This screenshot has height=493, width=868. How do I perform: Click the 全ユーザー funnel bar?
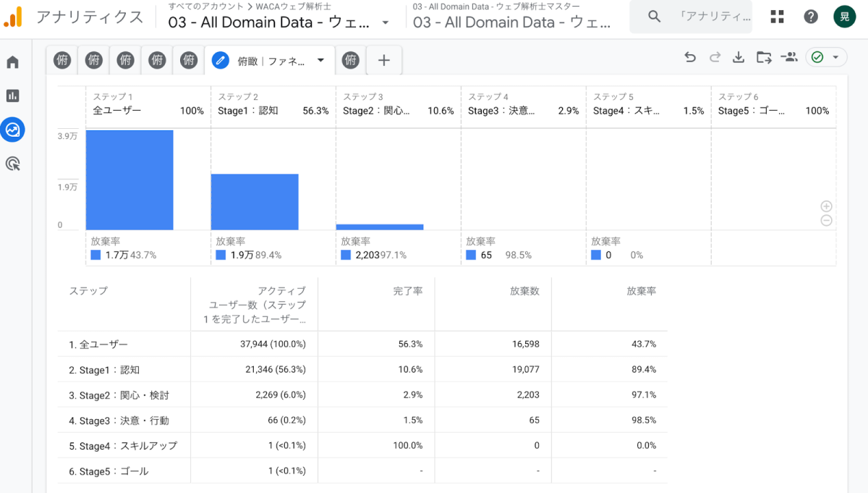129,180
